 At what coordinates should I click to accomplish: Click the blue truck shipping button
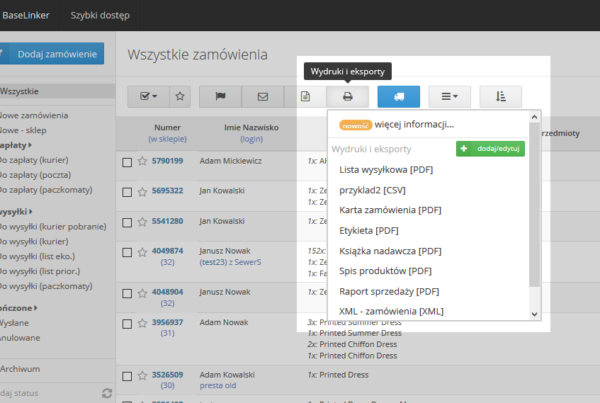click(398, 97)
